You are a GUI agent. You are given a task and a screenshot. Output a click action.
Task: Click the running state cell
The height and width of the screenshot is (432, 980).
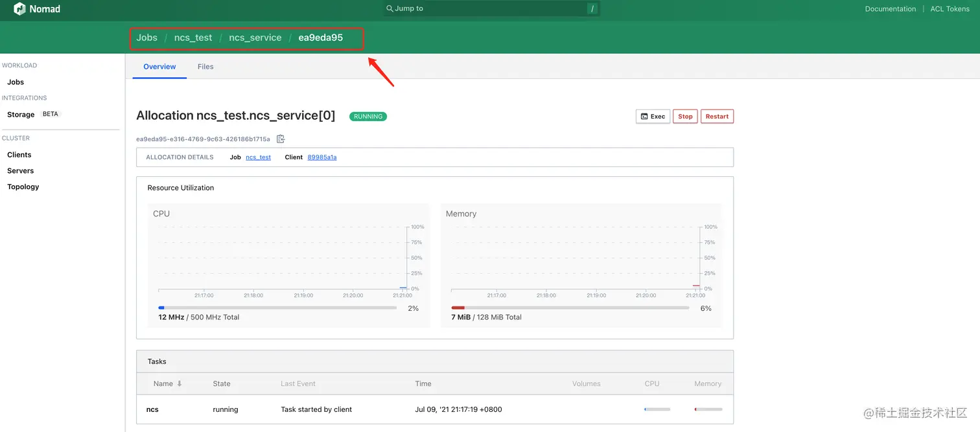[x=226, y=409]
